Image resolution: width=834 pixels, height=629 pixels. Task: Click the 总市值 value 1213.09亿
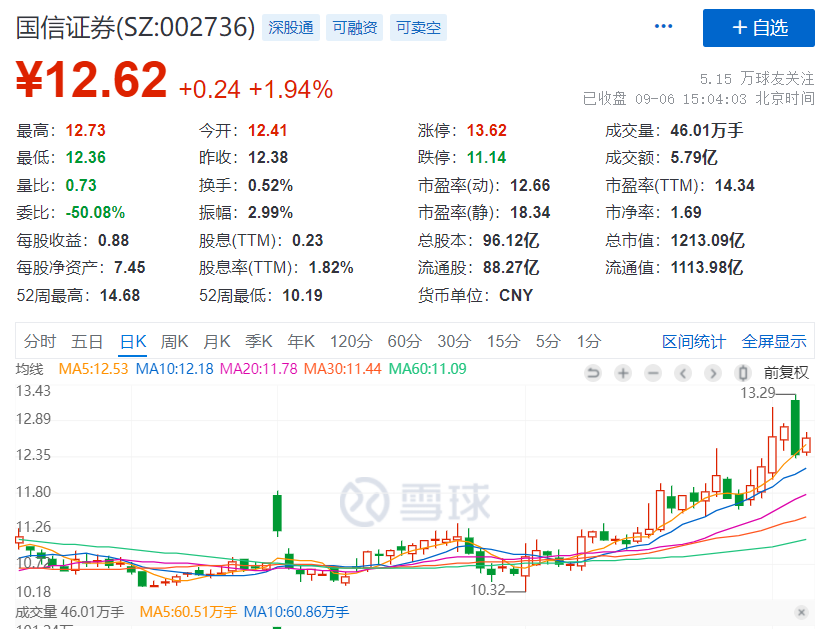pyautogui.click(x=707, y=240)
